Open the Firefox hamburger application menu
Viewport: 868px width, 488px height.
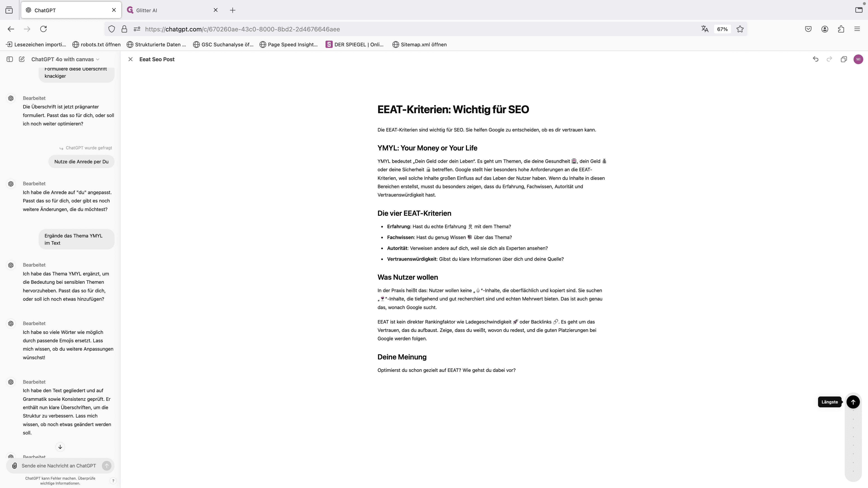(857, 29)
